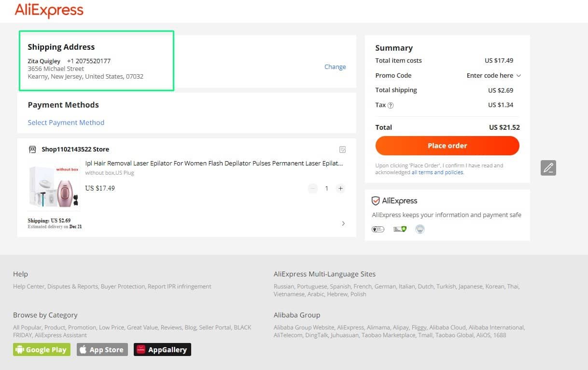The image size is (588, 370).
Task: Open Alibaba Cloud footer link
Action: [x=448, y=328]
